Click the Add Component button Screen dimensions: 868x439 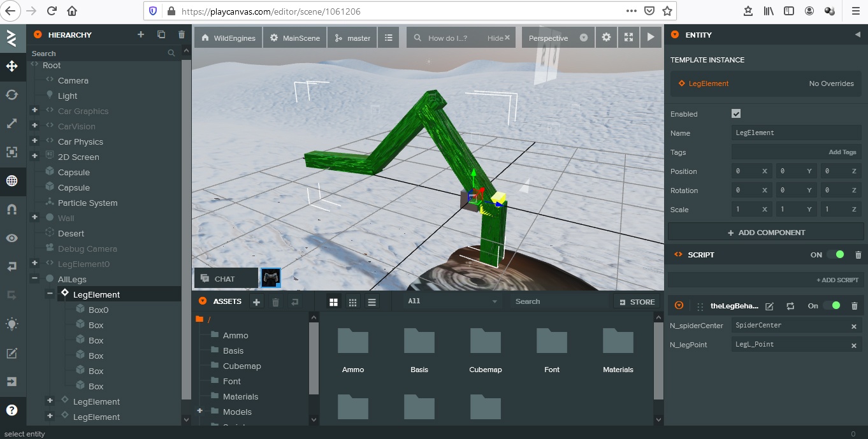click(765, 233)
